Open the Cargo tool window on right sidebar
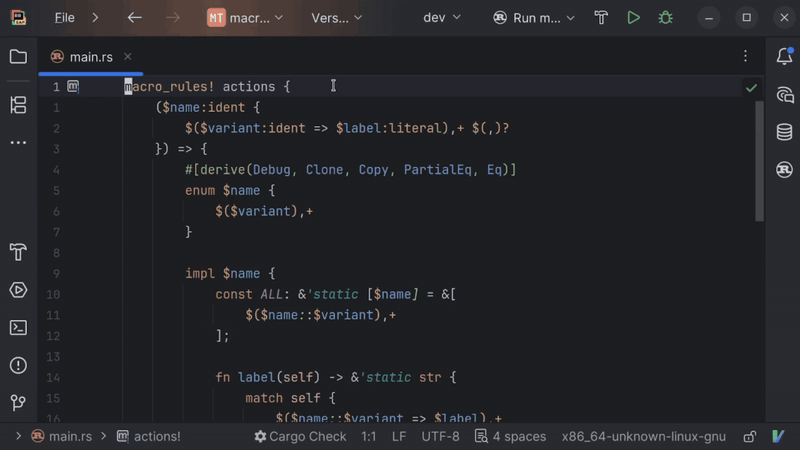800x450 pixels. pyautogui.click(x=784, y=169)
